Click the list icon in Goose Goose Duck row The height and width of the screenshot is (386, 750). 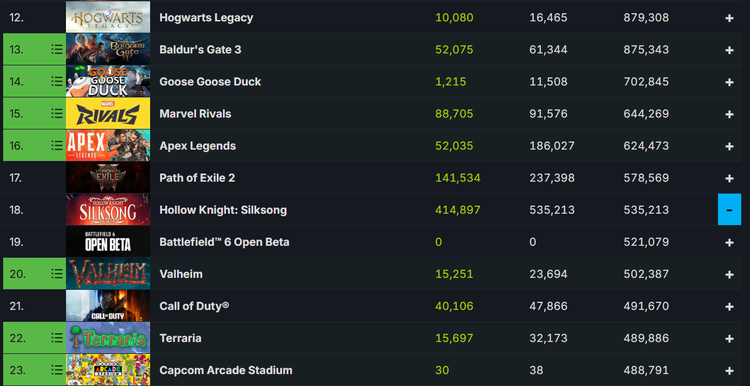(57, 81)
